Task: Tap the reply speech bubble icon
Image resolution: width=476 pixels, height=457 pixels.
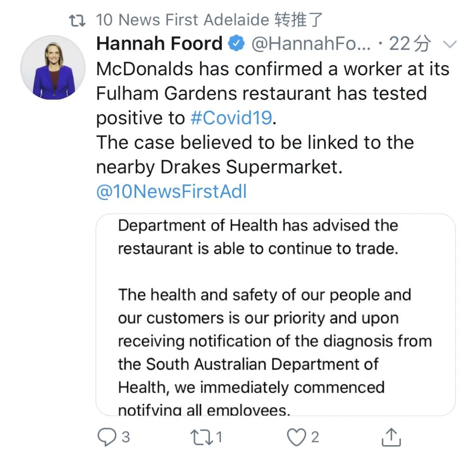Action: tap(107, 437)
